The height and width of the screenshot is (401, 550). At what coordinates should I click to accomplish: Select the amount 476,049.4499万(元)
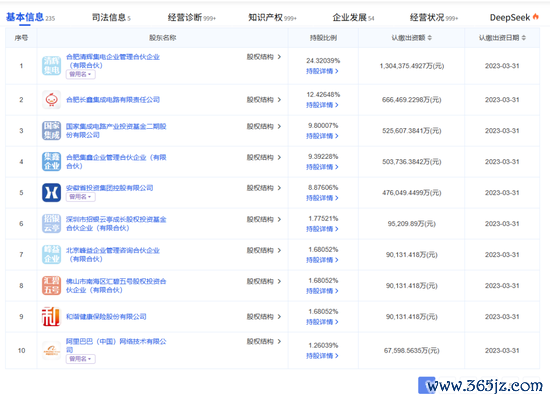412,193
